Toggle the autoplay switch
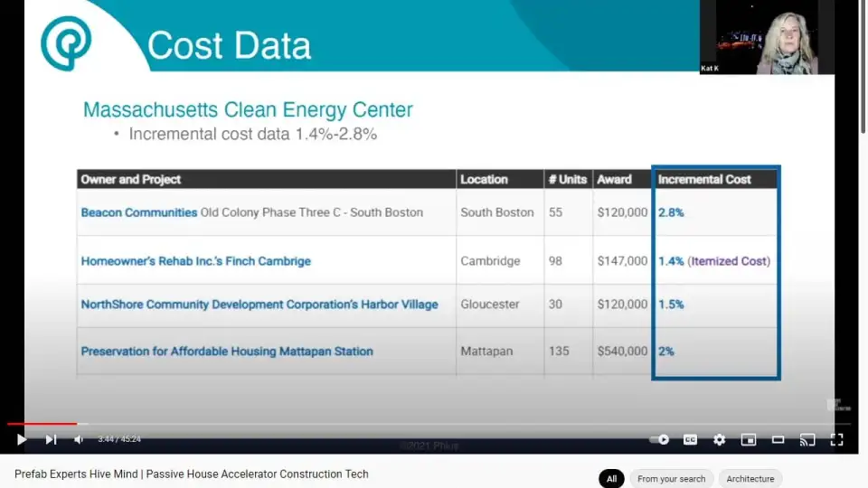 (661, 439)
